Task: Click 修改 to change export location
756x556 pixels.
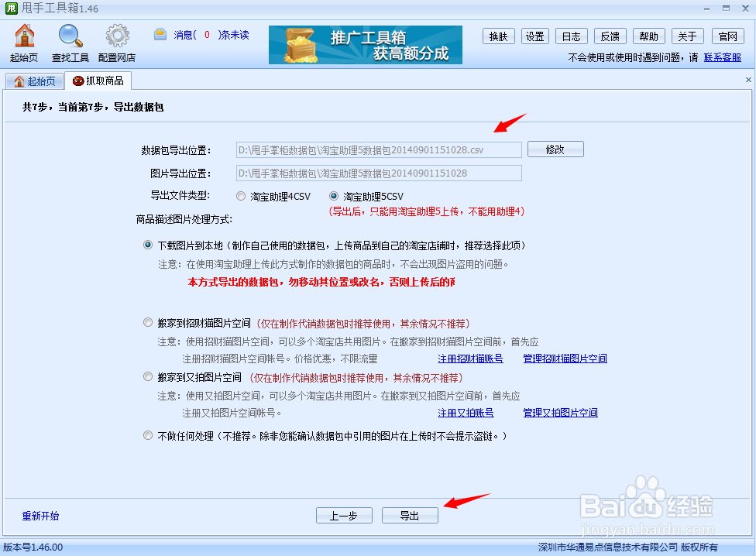Action: pyautogui.click(x=555, y=149)
